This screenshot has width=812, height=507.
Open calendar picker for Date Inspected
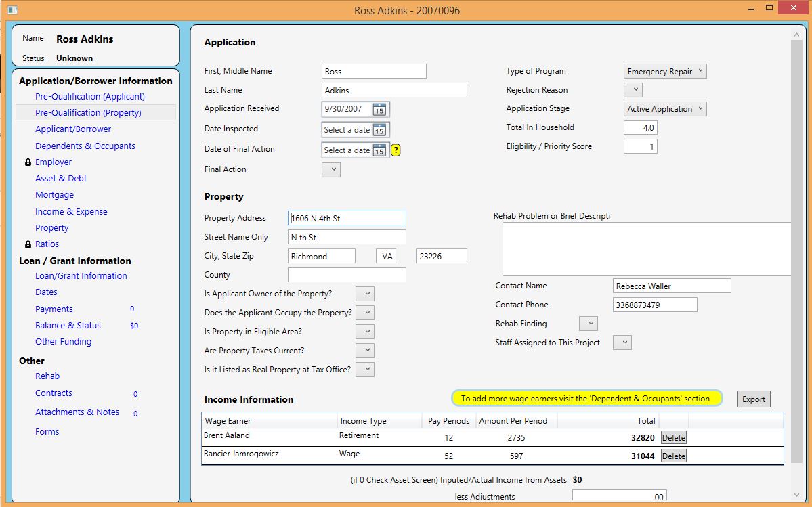[379, 130]
